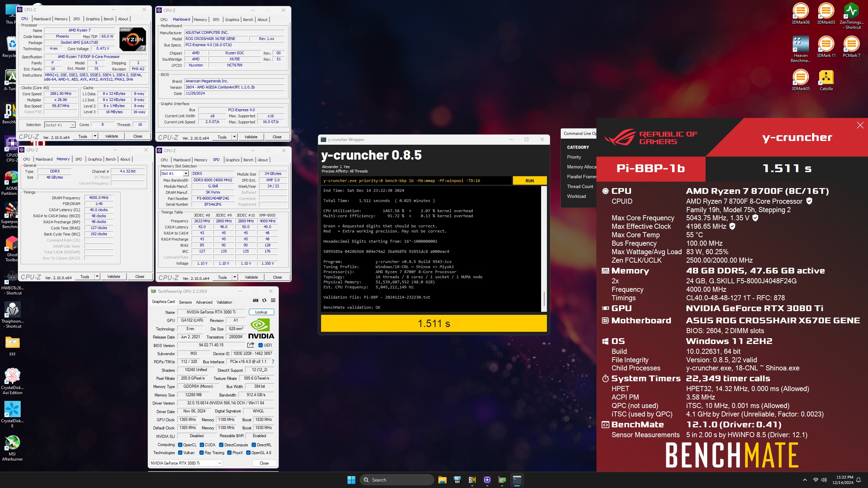This screenshot has height=488, width=868.
Task: Select About tab in Memory CPU-Z window
Action: 125,159
